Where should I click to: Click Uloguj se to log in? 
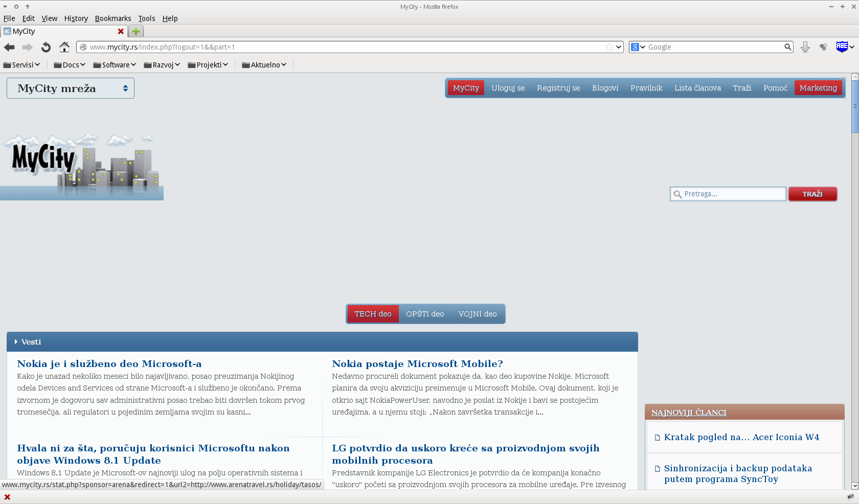tap(508, 88)
